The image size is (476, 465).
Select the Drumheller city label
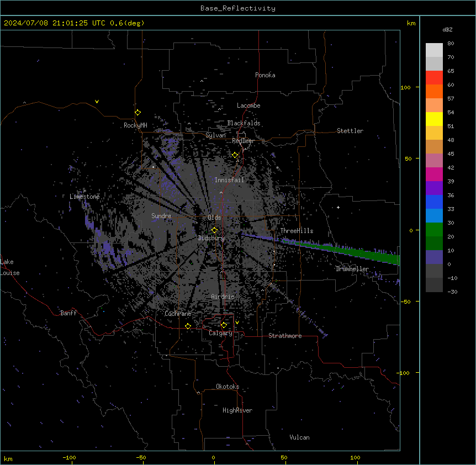pos(352,269)
